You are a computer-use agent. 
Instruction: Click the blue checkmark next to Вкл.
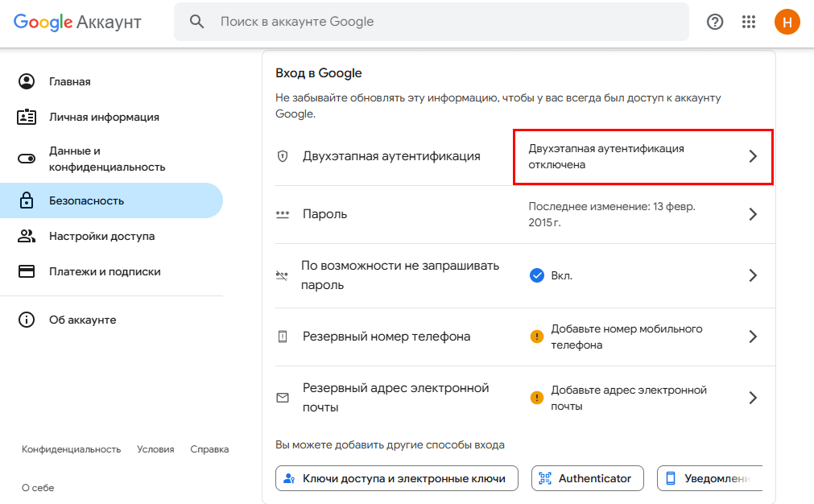[x=537, y=275]
